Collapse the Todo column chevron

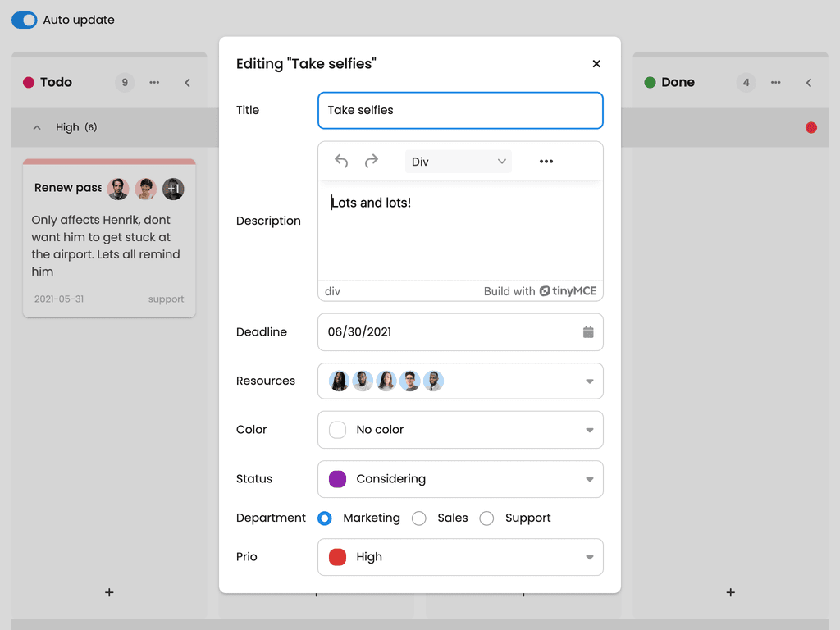coord(188,83)
